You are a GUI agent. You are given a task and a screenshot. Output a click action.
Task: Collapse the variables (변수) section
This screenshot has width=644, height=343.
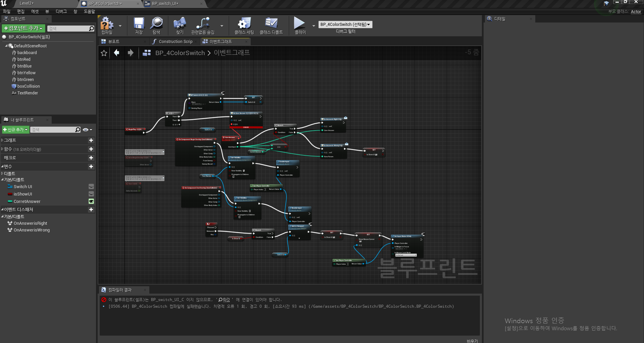point(2,167)
